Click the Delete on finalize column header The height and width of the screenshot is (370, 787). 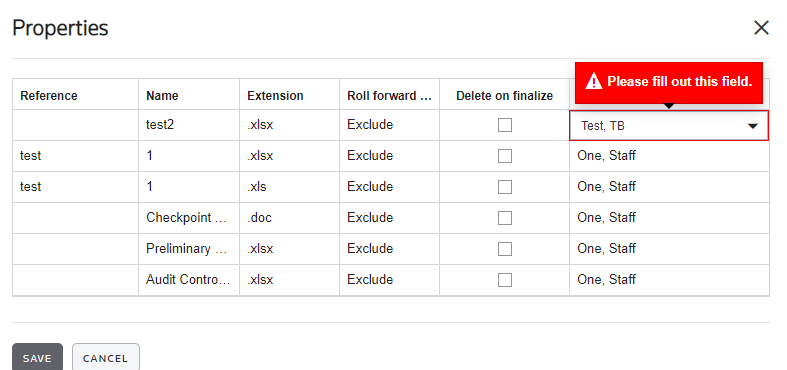click(x=504, y=95)
